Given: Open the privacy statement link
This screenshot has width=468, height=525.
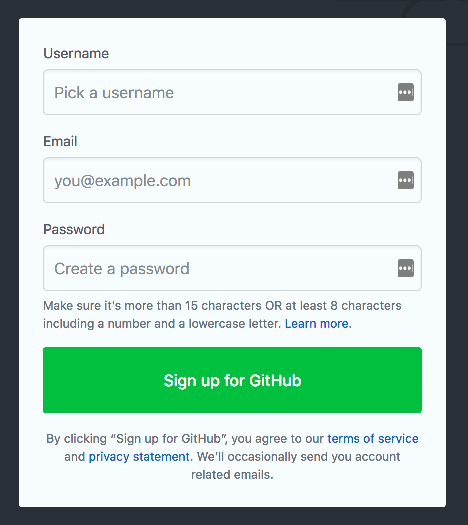Looking at the screenshot, I should coord(139,457).
